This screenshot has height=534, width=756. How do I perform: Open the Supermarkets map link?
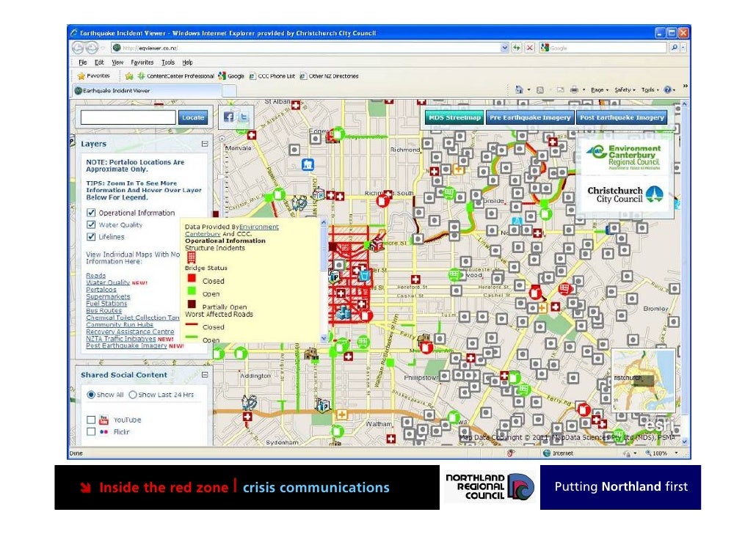(108, 296)
